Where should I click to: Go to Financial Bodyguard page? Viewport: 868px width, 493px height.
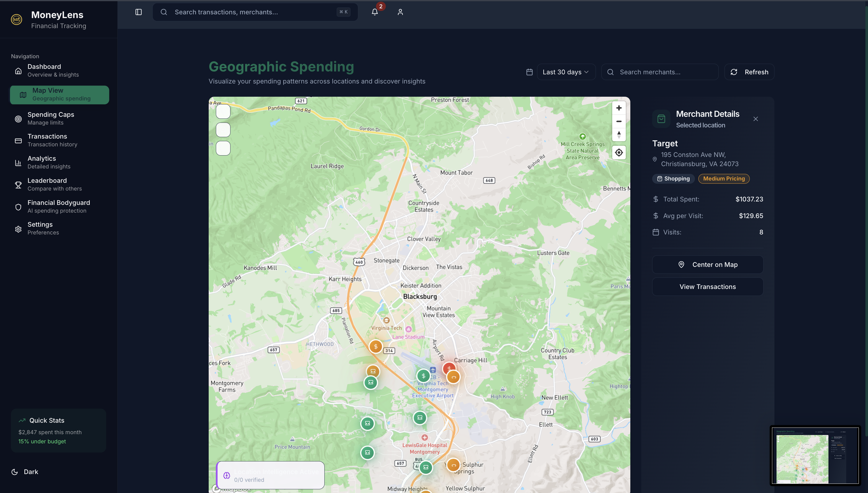59,206
